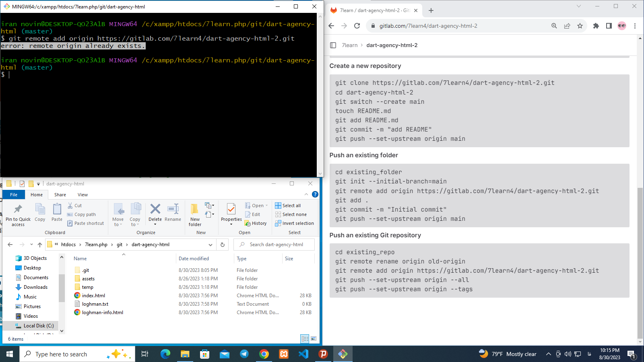The height and width of the screenshot is (362, 644).
Task: Click htdocs in Explorer address path
Action: point(68,245)
